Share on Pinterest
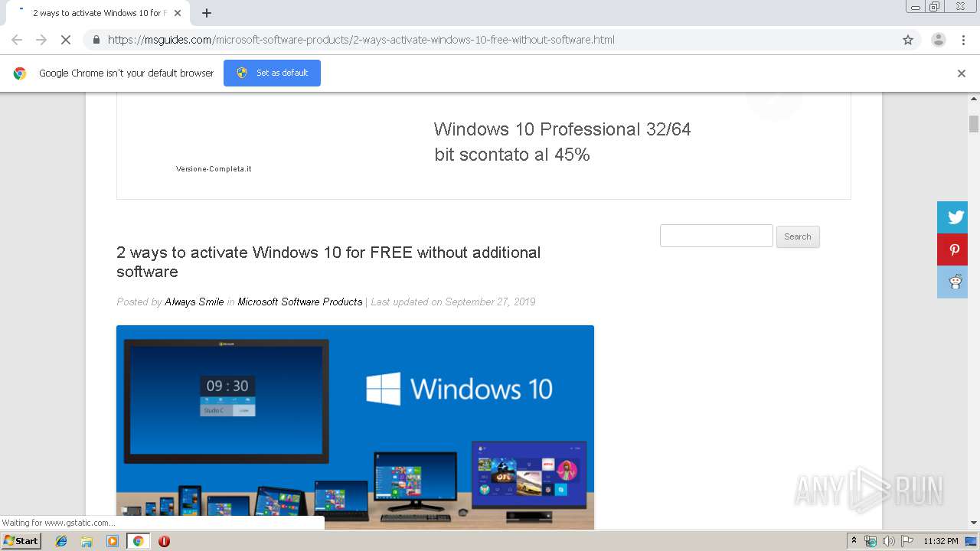Viewport: 980px width, 551px height. [954, 249]
